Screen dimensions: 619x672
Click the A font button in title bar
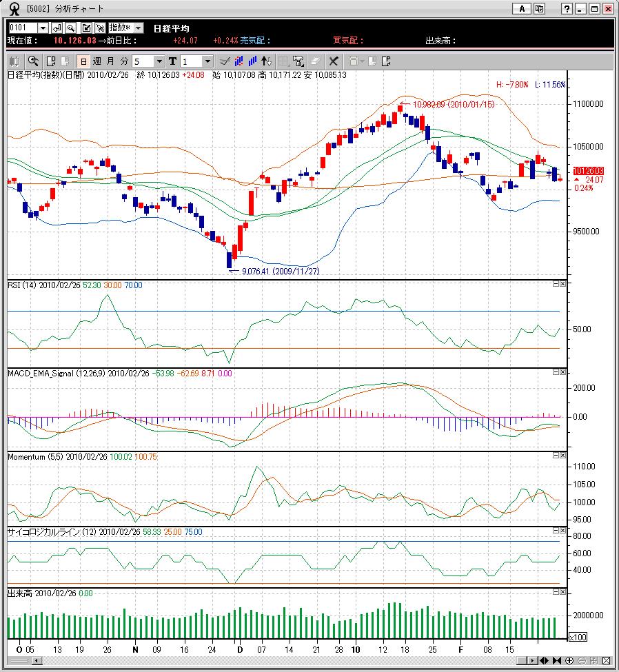click(522, 9)
